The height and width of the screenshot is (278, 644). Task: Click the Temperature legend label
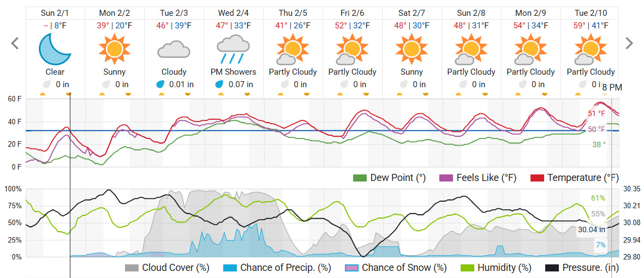click(583, 178)
